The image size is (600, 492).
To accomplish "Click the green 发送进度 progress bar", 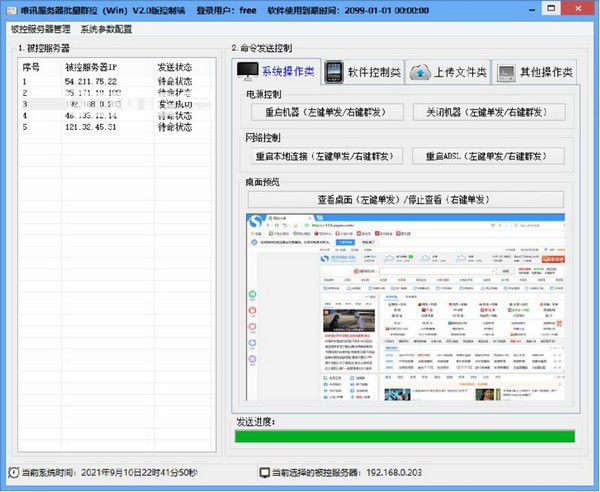I will [405, 436].
